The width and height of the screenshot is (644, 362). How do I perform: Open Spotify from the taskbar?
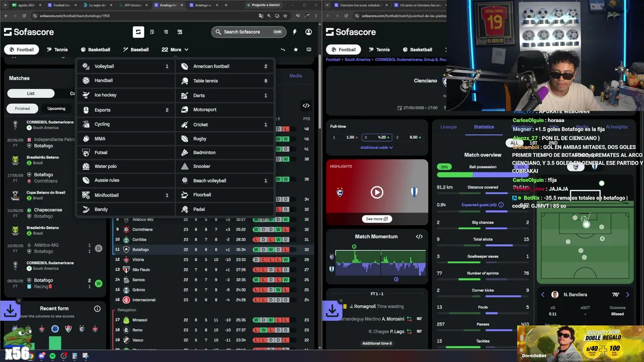click(52, 356)
